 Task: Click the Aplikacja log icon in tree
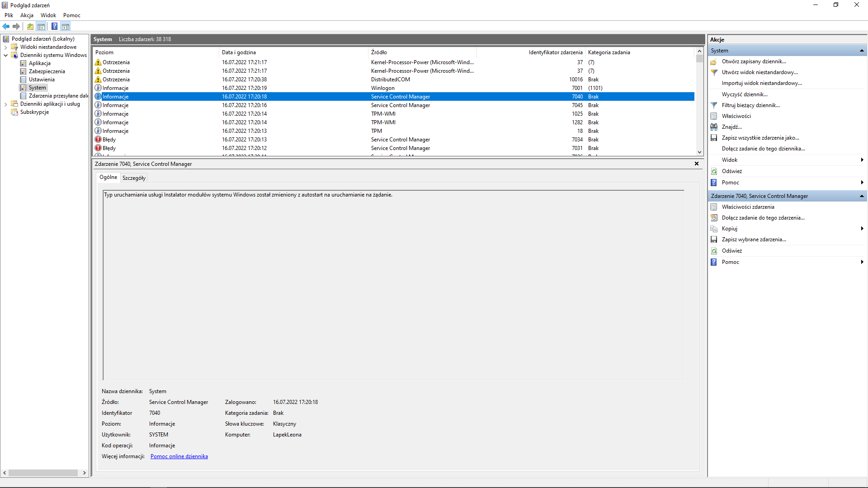tap(23, 63)
